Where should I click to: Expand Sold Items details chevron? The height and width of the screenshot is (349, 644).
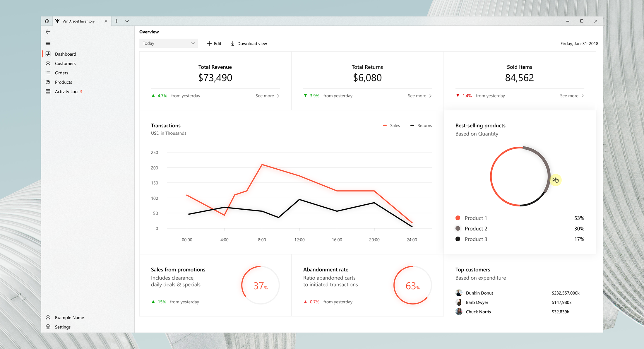(x=583, y=96)
